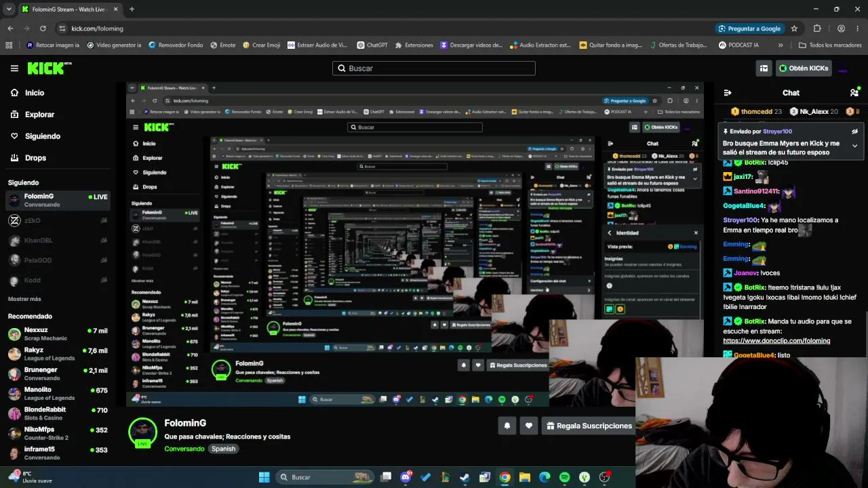Reload the current page
The width and height of the screenshot is (868, 488).
43,28
